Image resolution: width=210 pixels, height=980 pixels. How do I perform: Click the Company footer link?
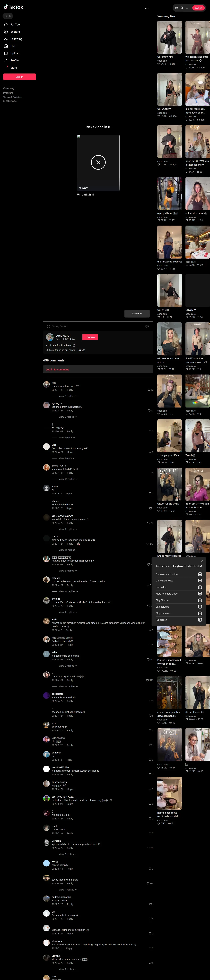click(x=9, y=88)
